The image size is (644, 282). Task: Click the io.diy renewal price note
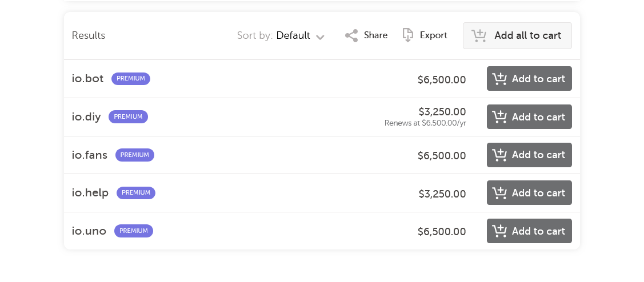pyautogui.click(x=425, y=123)
